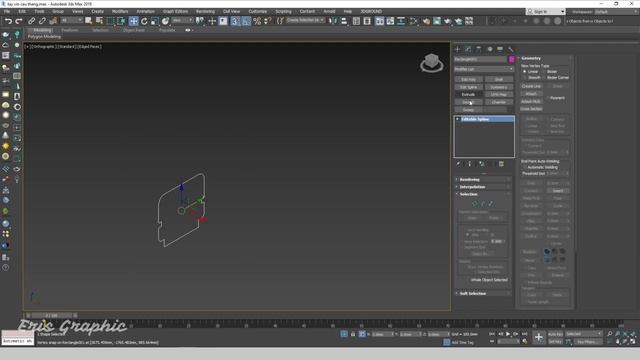Open the Utilities command panel tab
640x360 pixels.
[x=511, y=49]
